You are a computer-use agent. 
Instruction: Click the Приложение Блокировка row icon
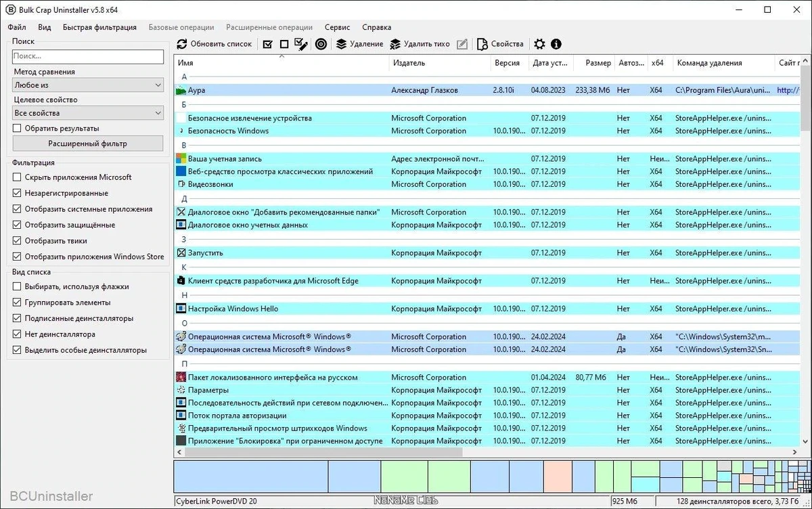pos(181,441)
